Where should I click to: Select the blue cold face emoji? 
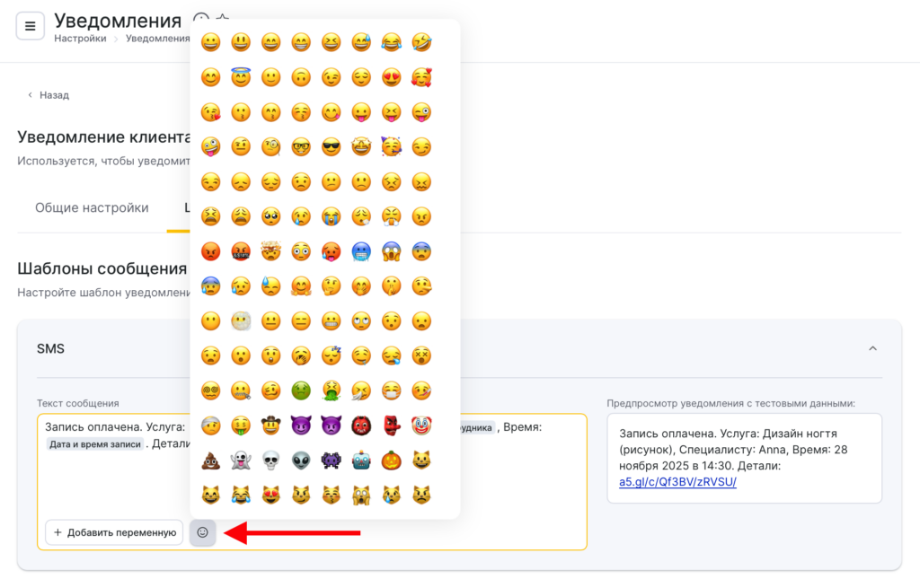pos(361,251)
